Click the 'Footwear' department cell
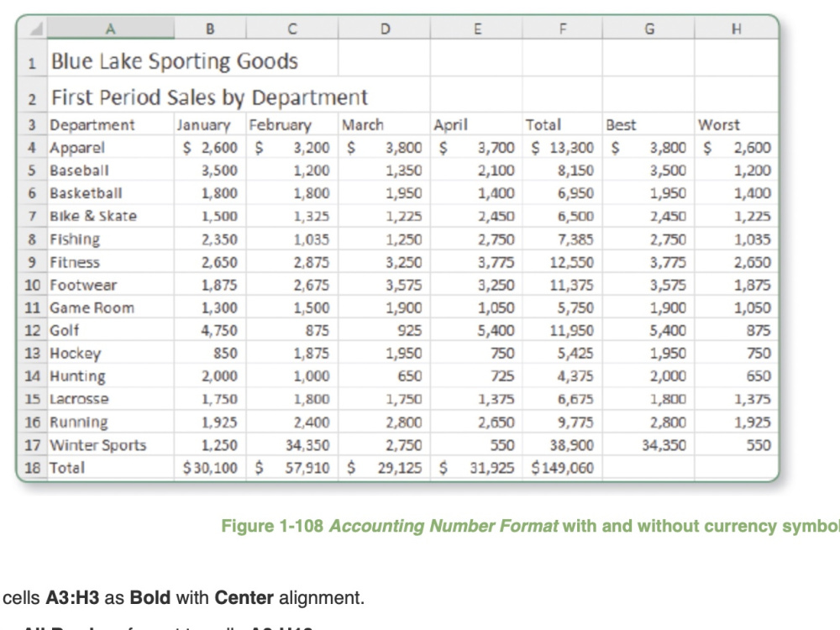The height and width of the screenshot is (630, 840). tap(110, 285)
